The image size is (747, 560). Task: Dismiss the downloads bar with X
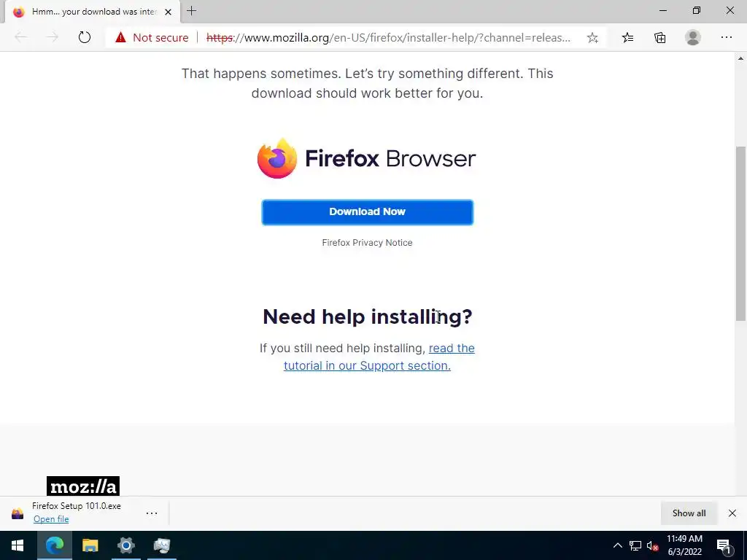pos(732,513)
